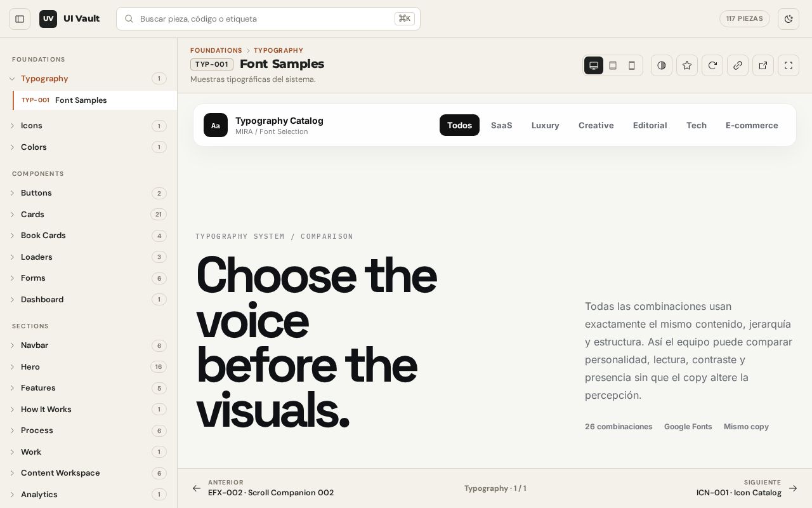Screen dimensions: 812x508
Task: Toggle the sidebar panel icon
Action: (x=20, y=19)
